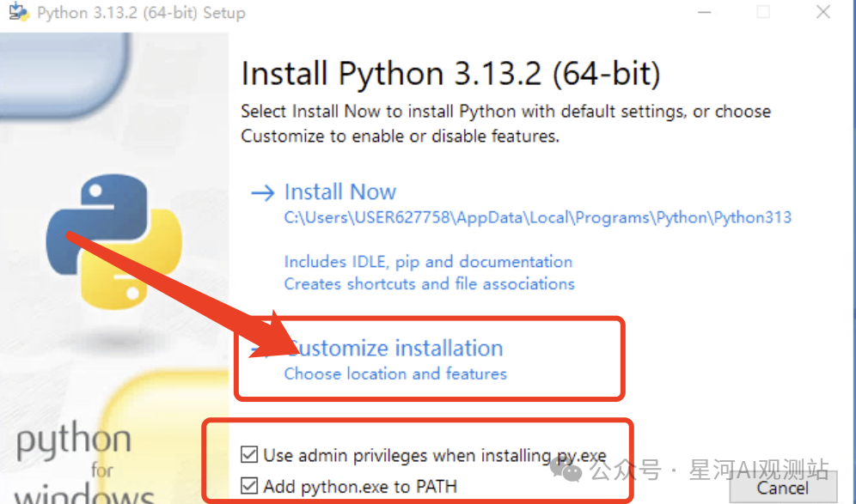
Task: Minimize the Python Setup window
Action: click(x=705, y=12)
